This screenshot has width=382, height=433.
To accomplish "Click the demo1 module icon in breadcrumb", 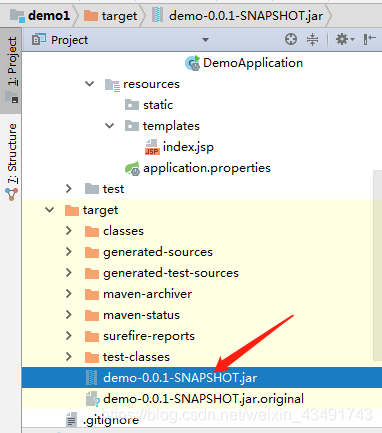I will (x=17, y=16).
